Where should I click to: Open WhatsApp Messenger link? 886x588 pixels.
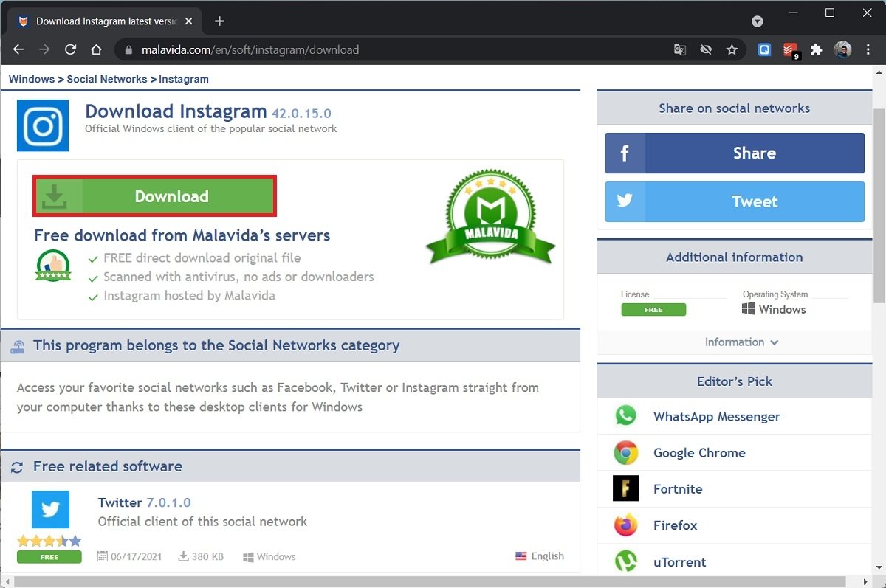point(716,416)
